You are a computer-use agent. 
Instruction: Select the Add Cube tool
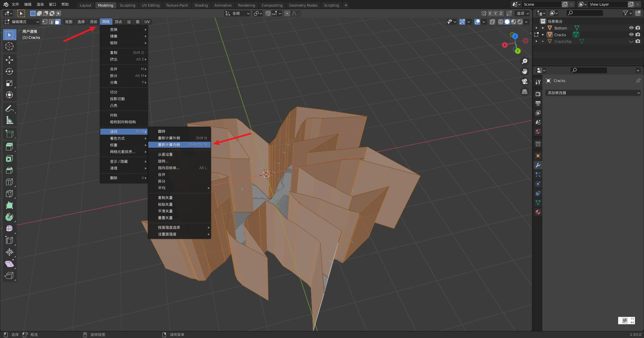9,134
